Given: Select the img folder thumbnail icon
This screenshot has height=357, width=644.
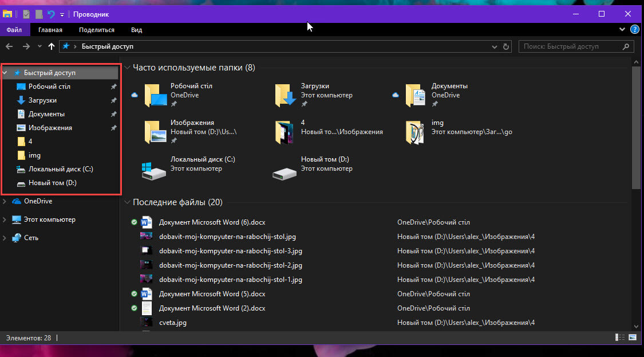Looking at the screenshot, I should (414, 132).
